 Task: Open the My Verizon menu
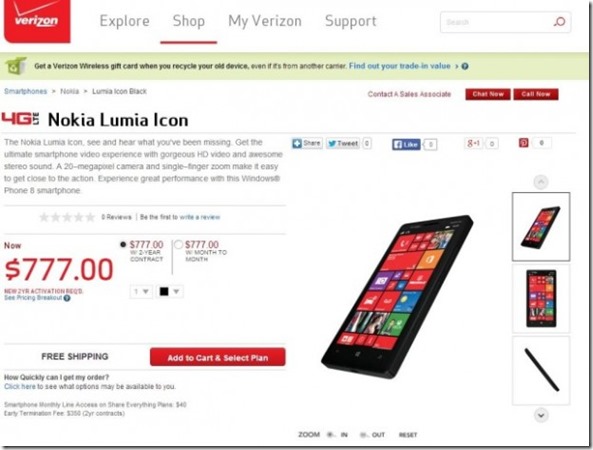265,21
